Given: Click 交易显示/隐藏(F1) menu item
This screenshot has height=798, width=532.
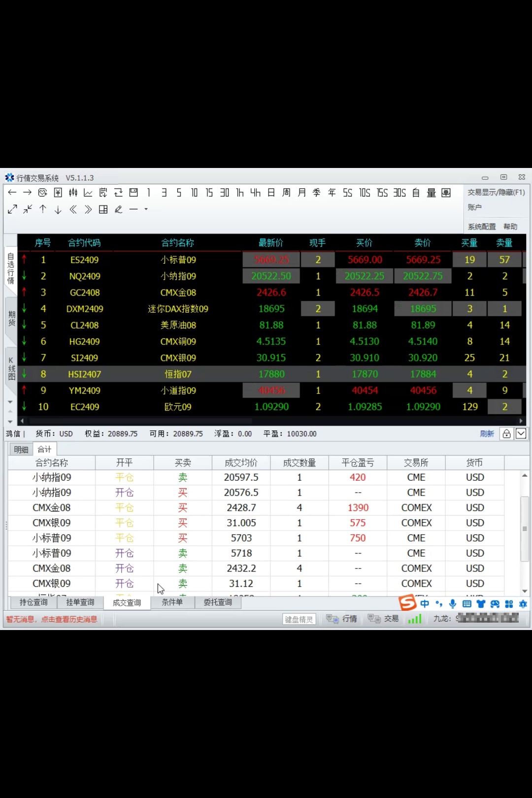Looking at the screenshot, I should (496, 192).
